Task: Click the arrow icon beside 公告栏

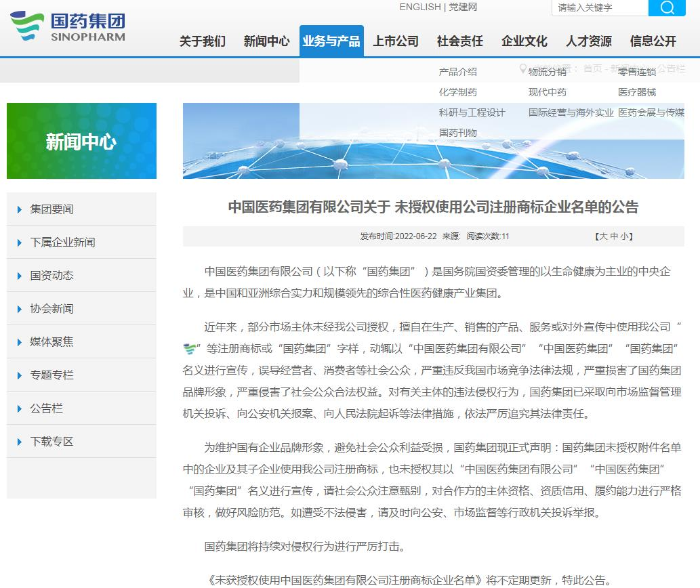Action: 19,408
